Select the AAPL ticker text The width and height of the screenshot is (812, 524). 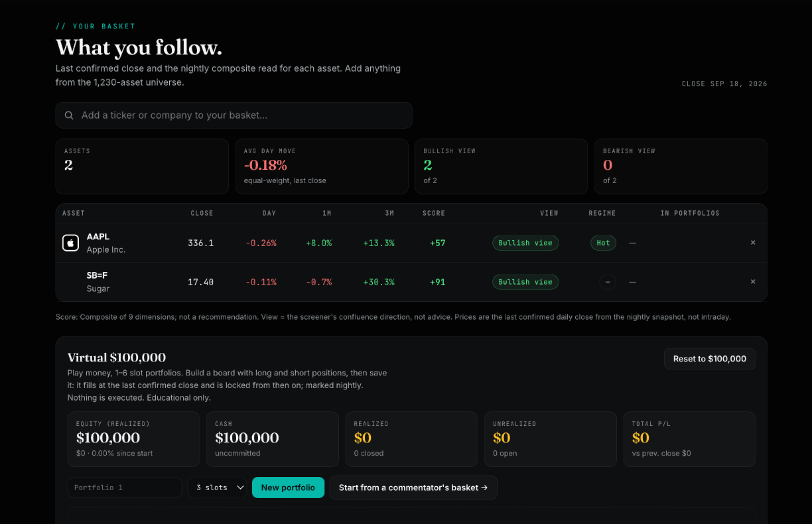point(98,237)
